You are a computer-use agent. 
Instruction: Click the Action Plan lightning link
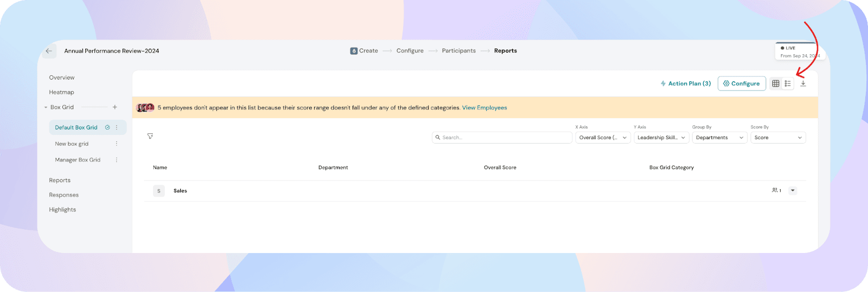(x=685, y=83)
